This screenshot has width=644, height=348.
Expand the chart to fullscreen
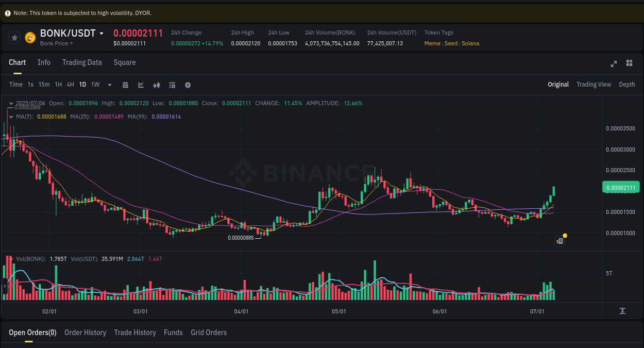[x=613, y=64]
